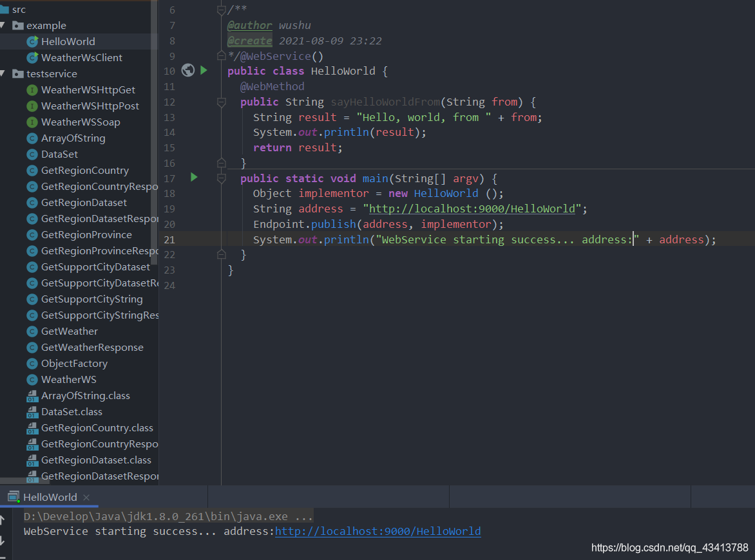The width and height of the screenshot is (755, 560).
Task: Click the class icon next to HelloWorld
Action: pos(32,41)
